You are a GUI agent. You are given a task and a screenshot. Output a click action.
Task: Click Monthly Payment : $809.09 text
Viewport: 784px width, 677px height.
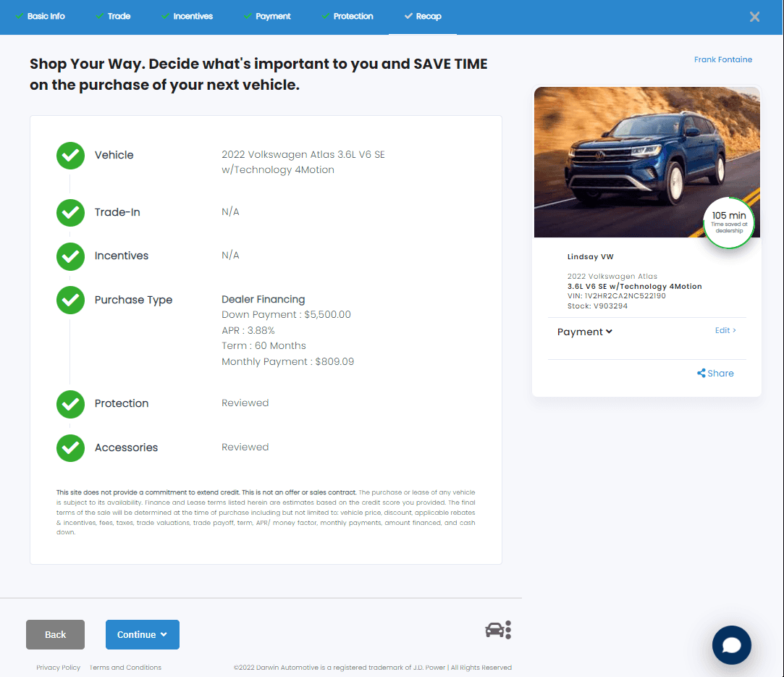click(288, 361)
